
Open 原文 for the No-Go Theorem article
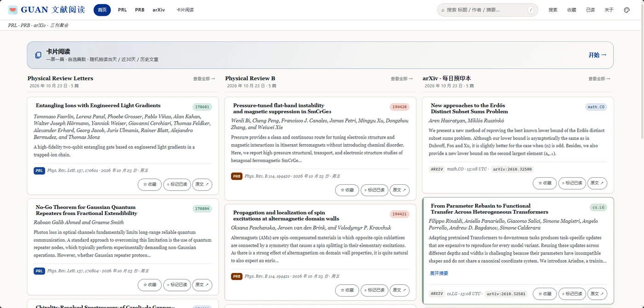point(202,285)
